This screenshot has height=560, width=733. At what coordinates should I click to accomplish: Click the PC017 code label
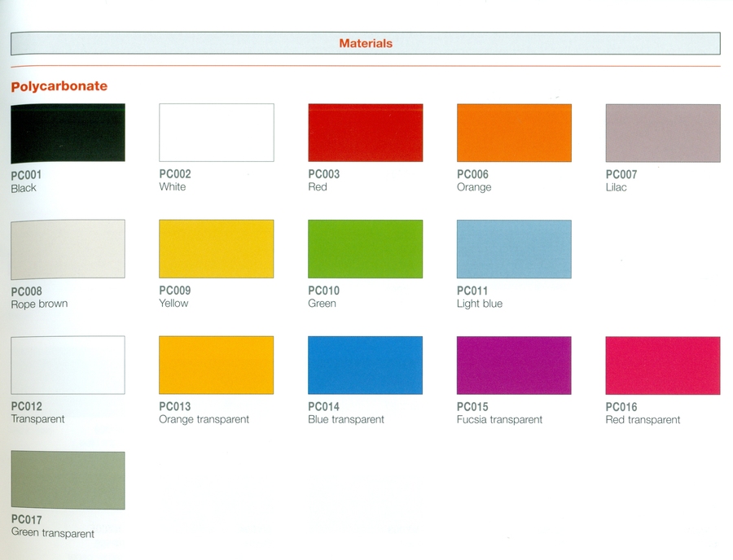point(27,519)
